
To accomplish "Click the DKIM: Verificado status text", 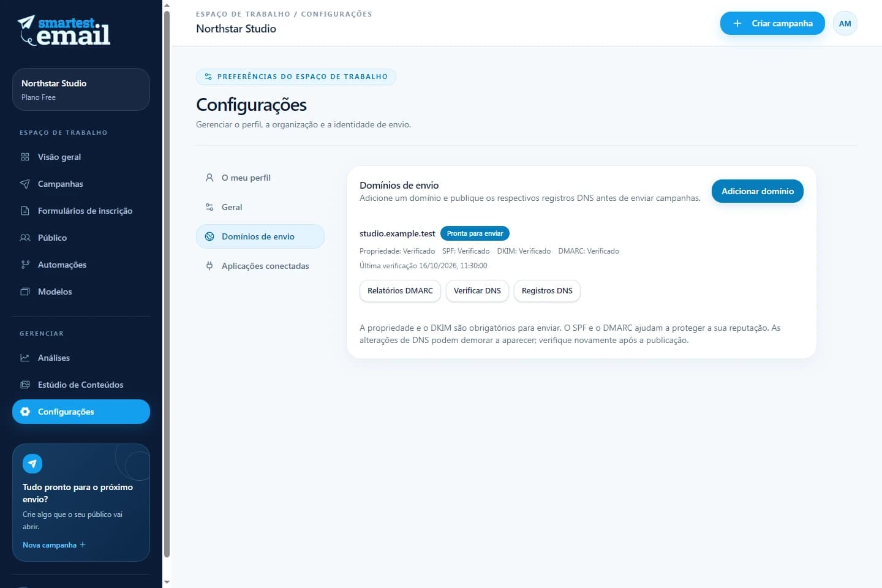I will (524, 251).
